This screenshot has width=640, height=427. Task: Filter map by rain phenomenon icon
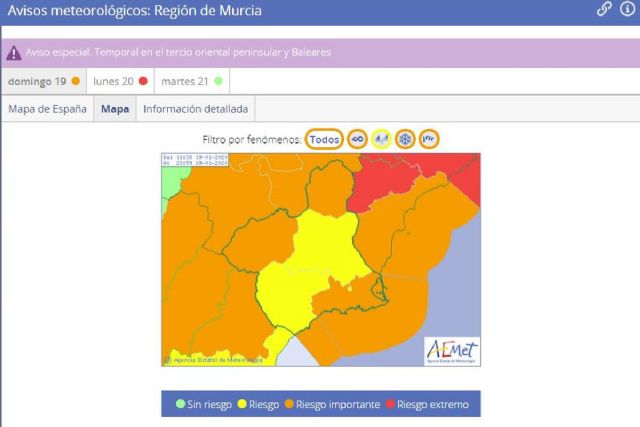point(381,139)
